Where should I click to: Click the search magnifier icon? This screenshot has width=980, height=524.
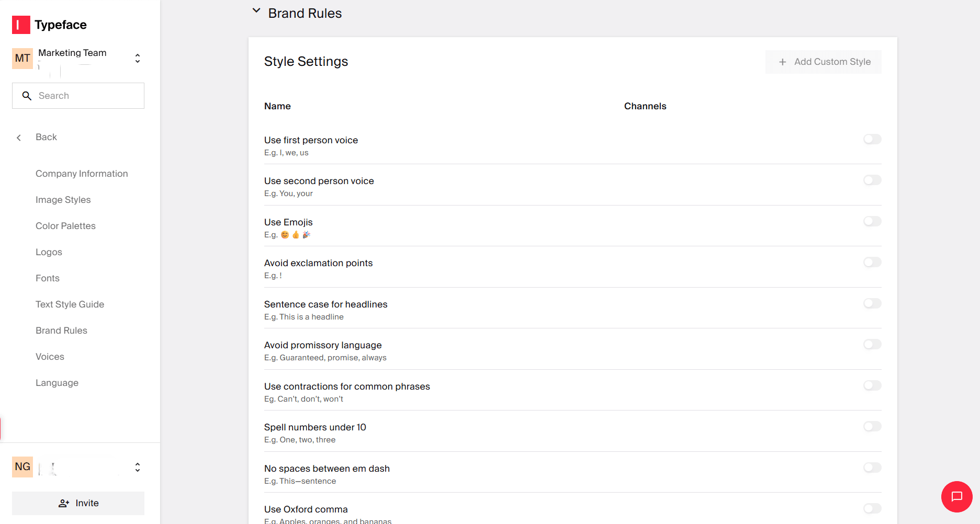pyautogui.click(x=27, y=96)
